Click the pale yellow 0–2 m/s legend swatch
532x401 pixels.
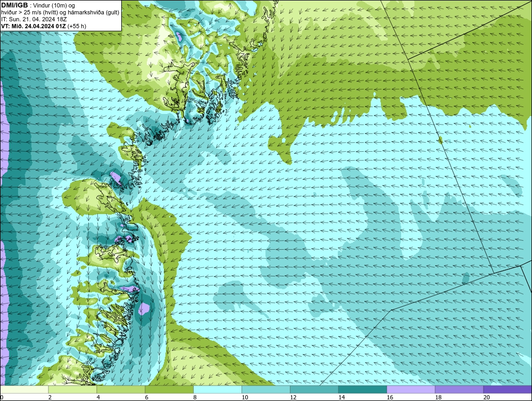(x=24, y=389)
